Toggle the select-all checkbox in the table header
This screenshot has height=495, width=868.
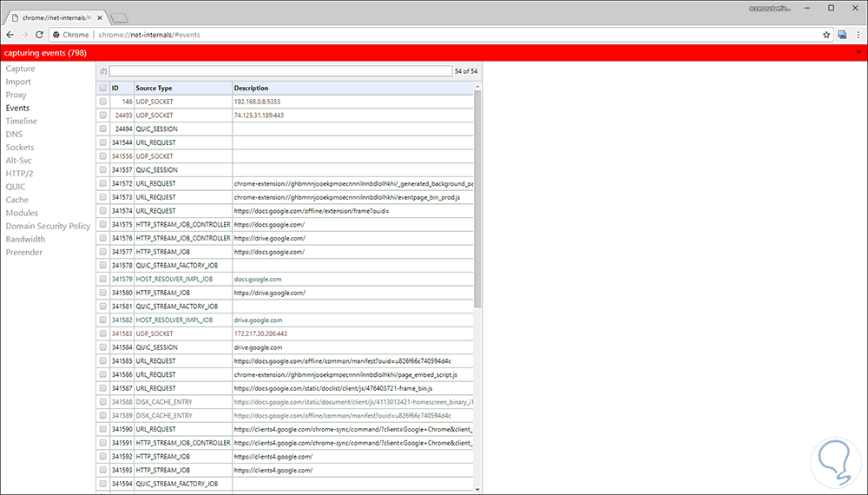click(x=103, y=88)
